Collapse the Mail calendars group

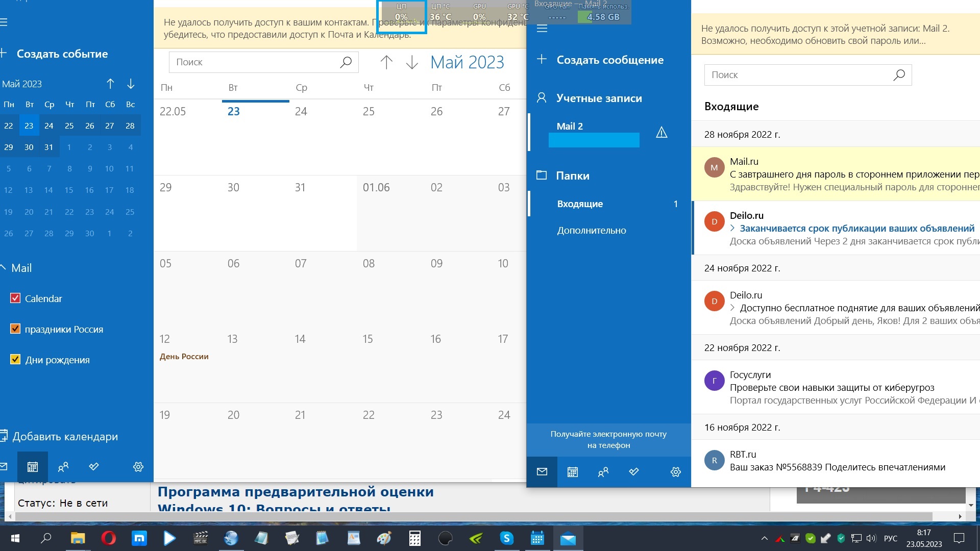[x=4, y=268]
